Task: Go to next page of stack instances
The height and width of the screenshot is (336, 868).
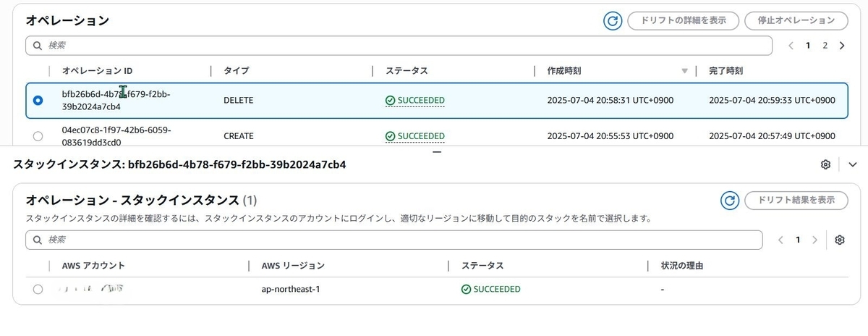Action: (815, 240)
